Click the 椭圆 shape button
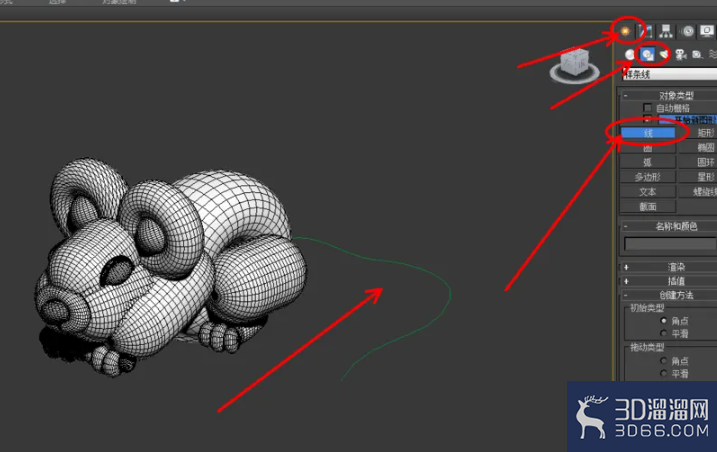Screen dimensions: 717x452 point(698,148)
